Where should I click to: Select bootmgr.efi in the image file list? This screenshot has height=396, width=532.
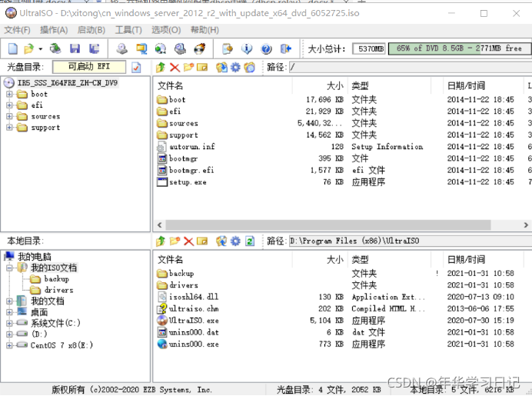point(191,171)
